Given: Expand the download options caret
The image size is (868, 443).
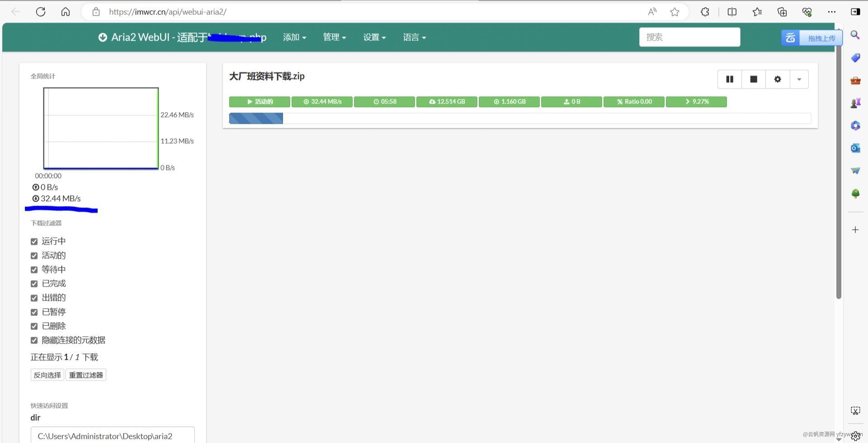Looking at the screenshot, I should click(x=799, y=79).
